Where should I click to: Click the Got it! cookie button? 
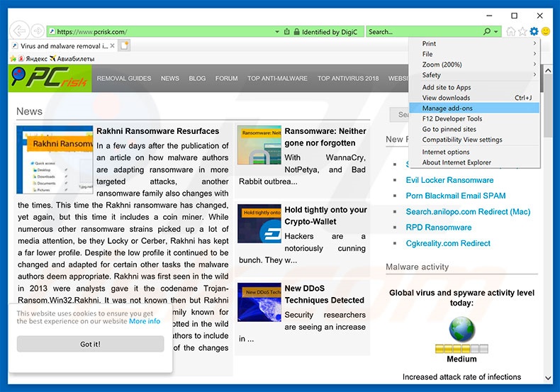(x=90, y=345)
